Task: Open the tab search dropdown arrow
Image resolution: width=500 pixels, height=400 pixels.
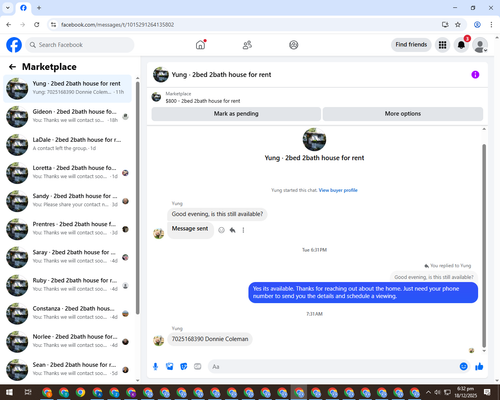Action: (x=8, y=8)
